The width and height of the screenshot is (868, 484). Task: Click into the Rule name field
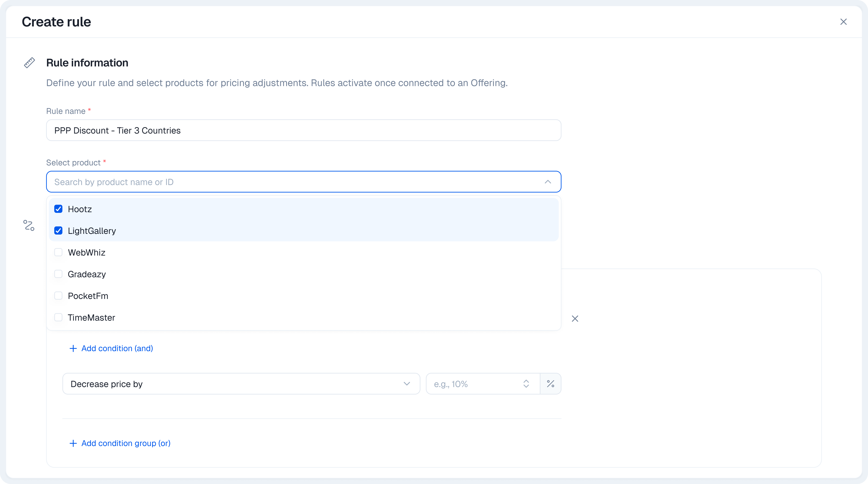click(303, 130)
